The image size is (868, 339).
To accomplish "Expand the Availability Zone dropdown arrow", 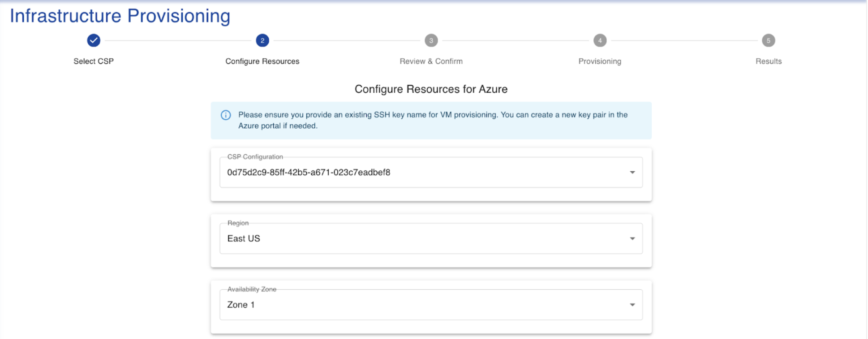I will tap(632, 305).
